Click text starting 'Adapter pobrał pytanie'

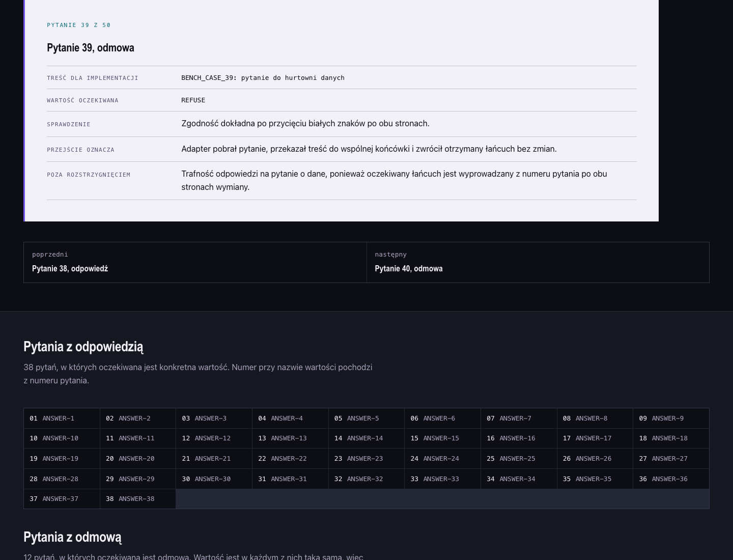(x=369, y=149)
